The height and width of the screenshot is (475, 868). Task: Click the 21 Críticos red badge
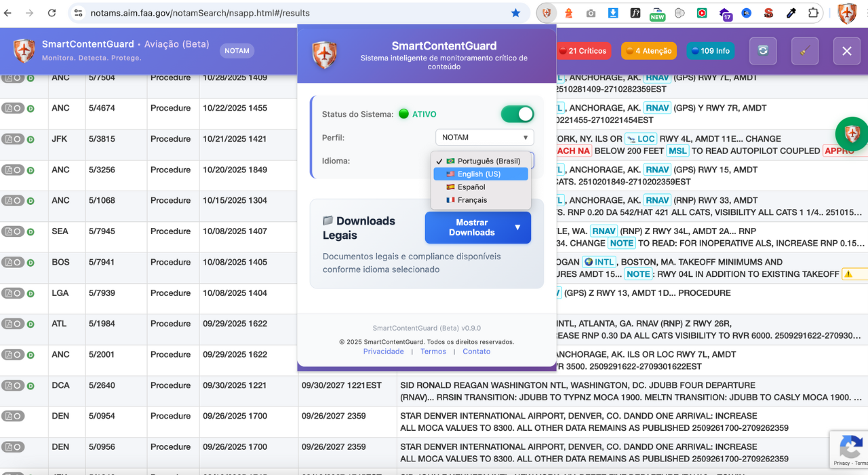[x=583, y=51]
